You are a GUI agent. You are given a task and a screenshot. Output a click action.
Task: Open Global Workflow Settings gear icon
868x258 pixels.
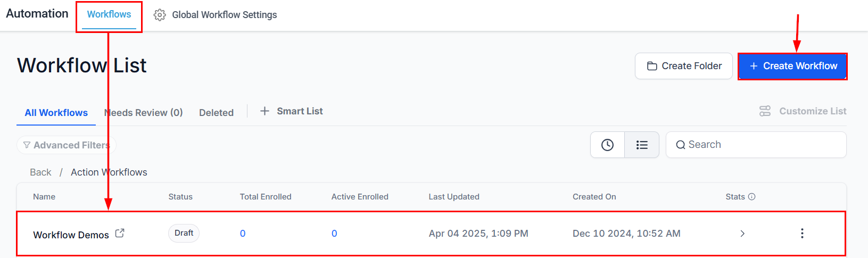[x=160, y=15]
